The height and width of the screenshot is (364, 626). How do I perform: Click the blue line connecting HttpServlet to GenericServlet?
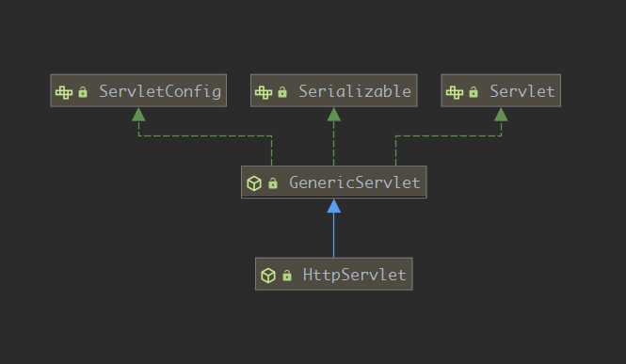(334, 235)
